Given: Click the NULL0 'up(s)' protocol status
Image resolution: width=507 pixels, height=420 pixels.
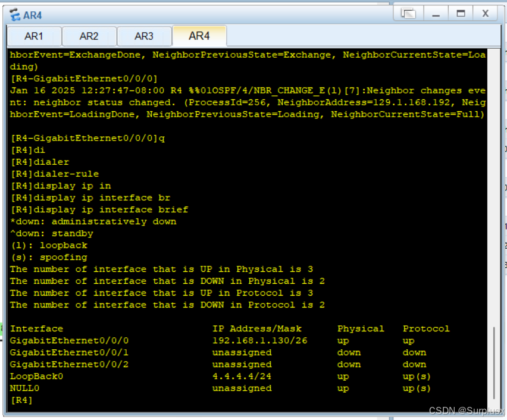Looking at the screenshot, I should coord(417,388).
